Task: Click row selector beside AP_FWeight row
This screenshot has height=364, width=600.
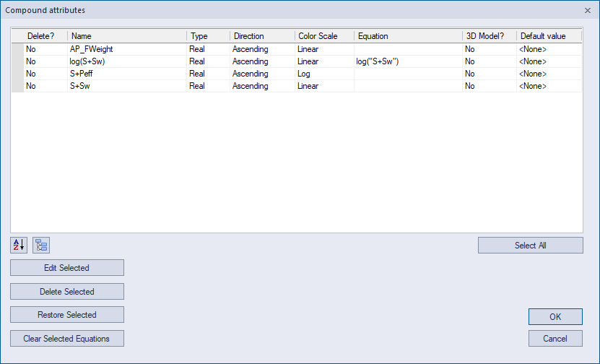Action: (x=17, y=49)
